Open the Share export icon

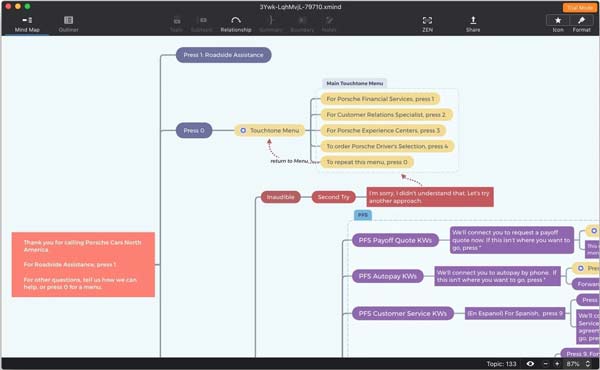click(x=473, y=20)
